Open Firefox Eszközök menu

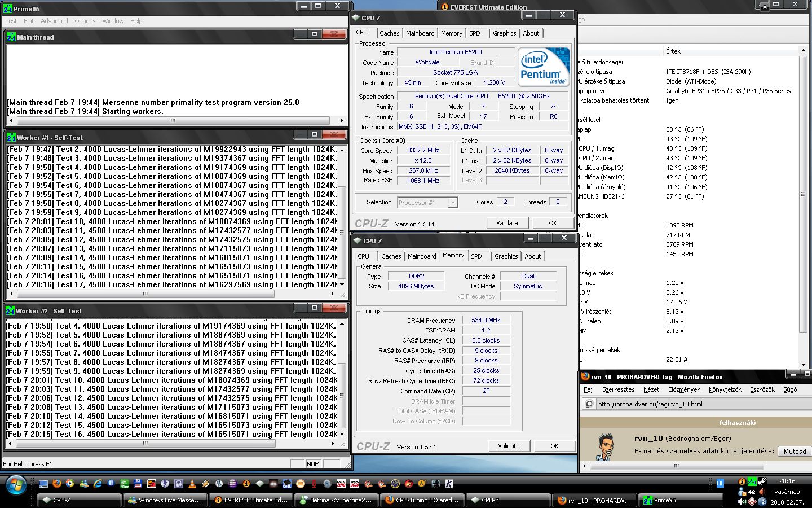click(762, 389)
